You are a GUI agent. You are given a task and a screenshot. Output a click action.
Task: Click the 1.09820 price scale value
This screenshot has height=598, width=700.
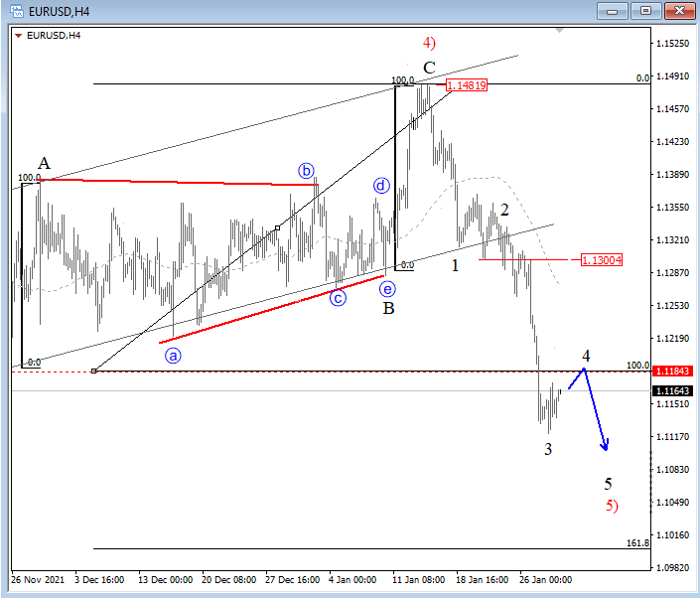click(673, 567)
